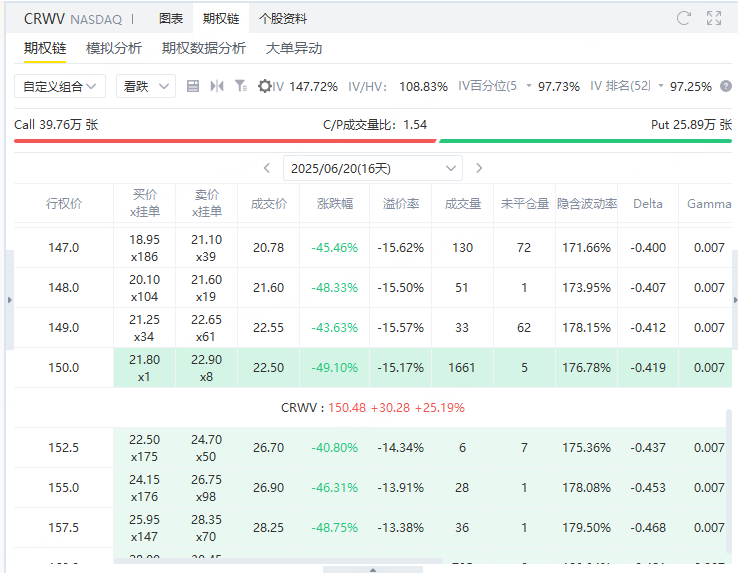Expand the right side panel arrow
The width and height of the screenshot is (738, 573).
tap(735, 300)
